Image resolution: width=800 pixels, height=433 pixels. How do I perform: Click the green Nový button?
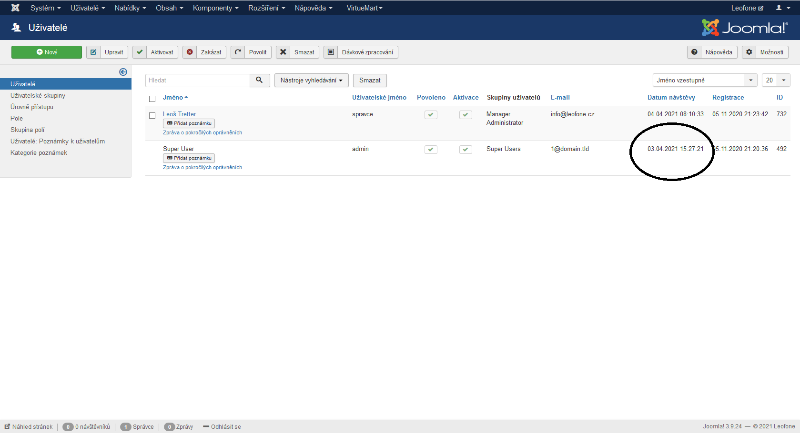pyautogui.click(x=46, y=52)
